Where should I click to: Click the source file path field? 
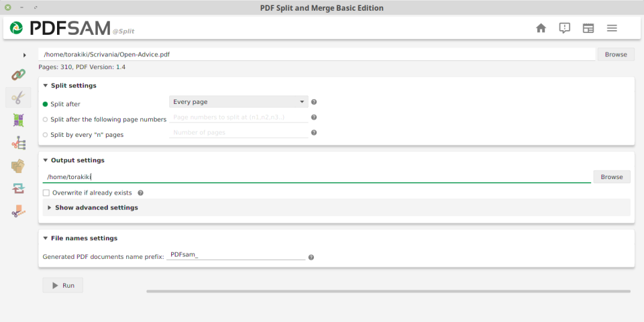317,54
